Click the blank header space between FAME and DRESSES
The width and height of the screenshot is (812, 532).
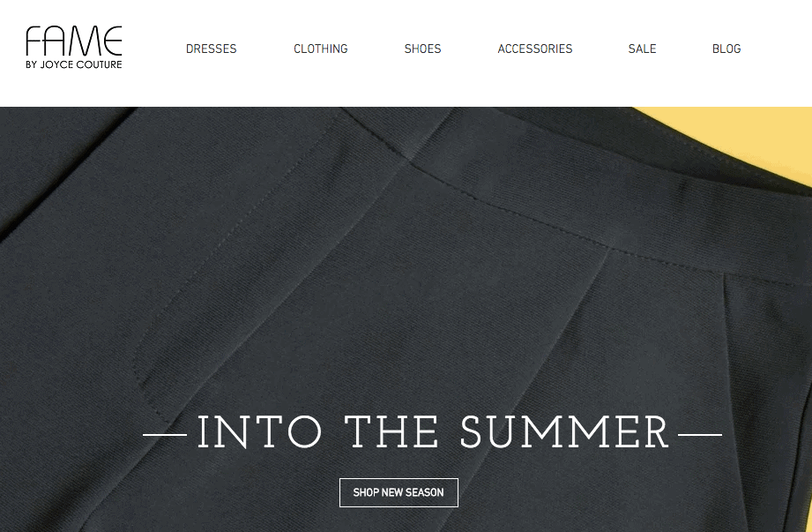[153, 49]
